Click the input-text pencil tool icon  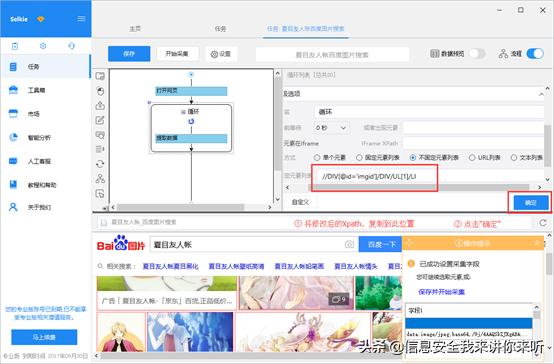click(100, 120)
